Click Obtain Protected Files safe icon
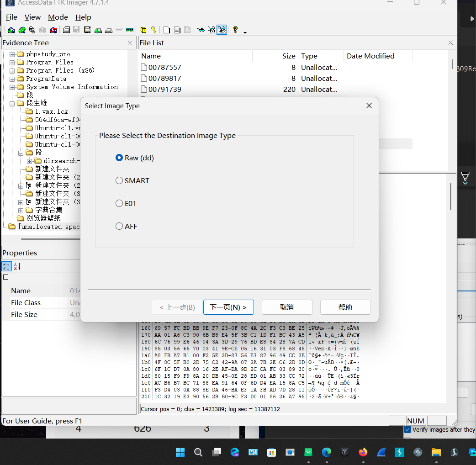Viewport: 476px width, 465px height. pyautogui.click(x=143, y=30)
